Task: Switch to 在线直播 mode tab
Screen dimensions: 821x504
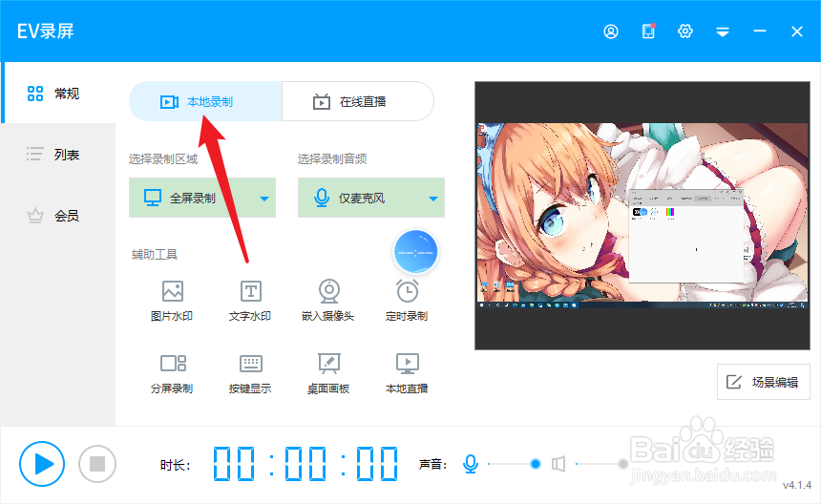Action: tap(358, 101)
